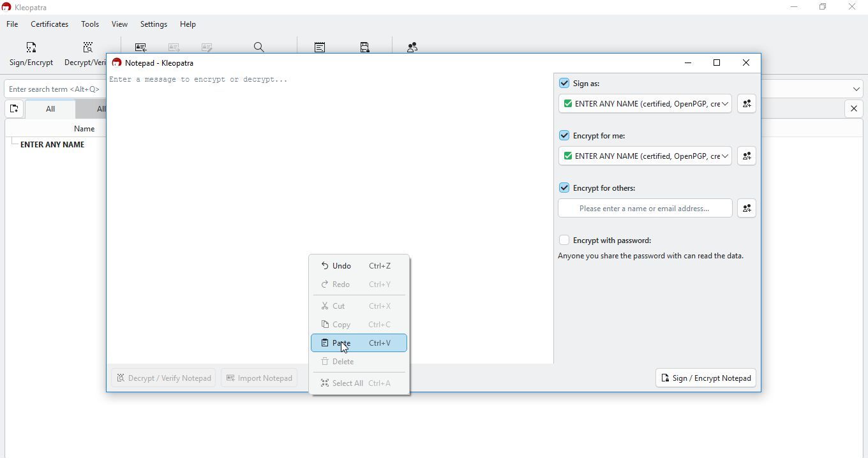Open the Help menu
Viewport: 868px width, 458px height.
pos(188,24)
